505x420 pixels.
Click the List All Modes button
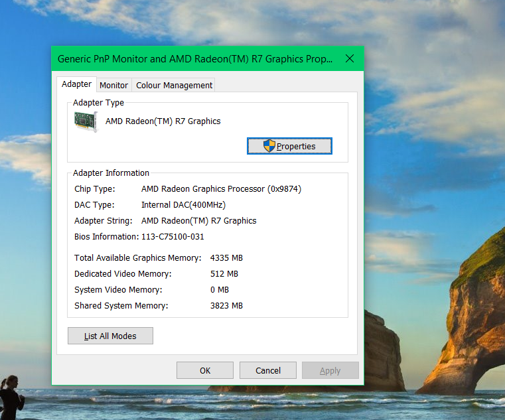[x=110, y=336]
